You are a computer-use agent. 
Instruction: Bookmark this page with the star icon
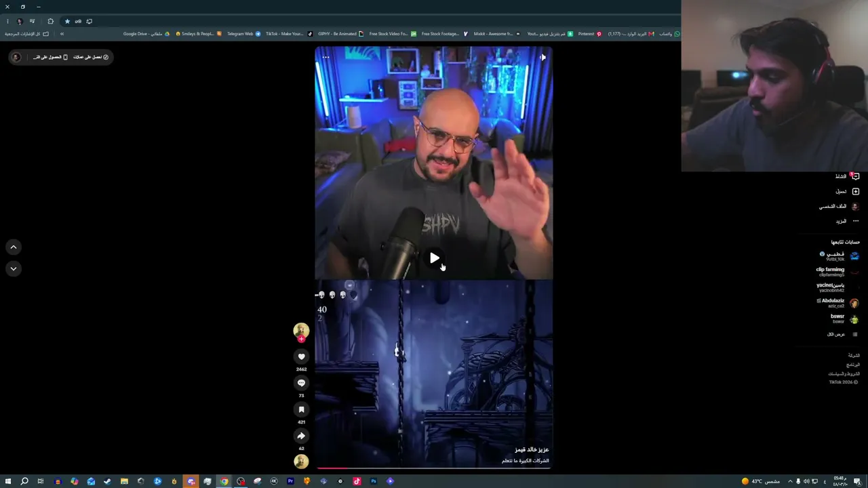67,21
